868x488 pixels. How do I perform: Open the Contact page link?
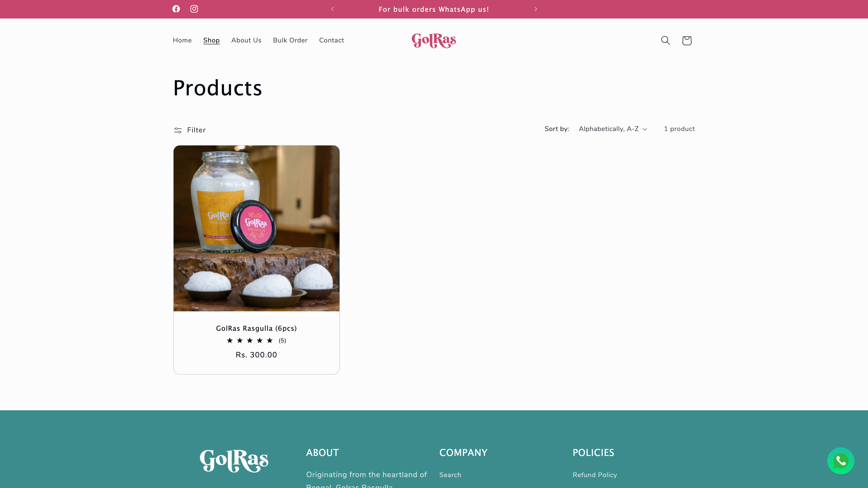point(332,40)
